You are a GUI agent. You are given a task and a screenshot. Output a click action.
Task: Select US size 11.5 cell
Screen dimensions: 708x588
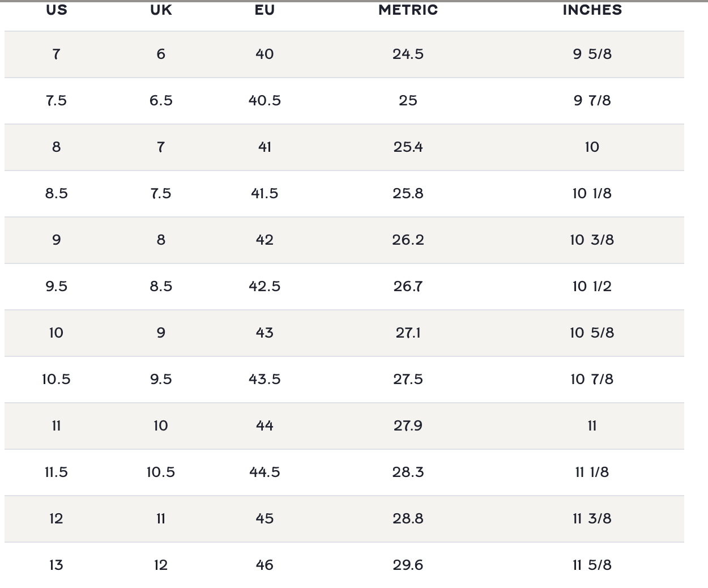(x=56, y=472)
